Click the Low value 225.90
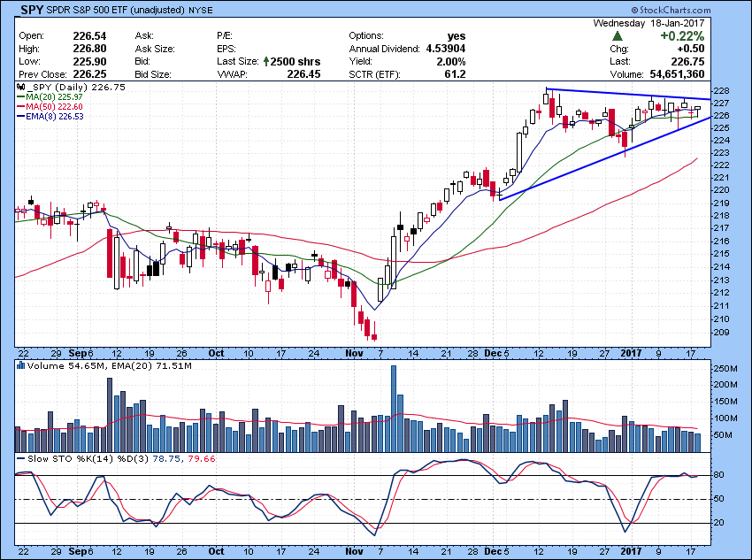Viewport: 752px width, 560px height. [x=89, y=61]
